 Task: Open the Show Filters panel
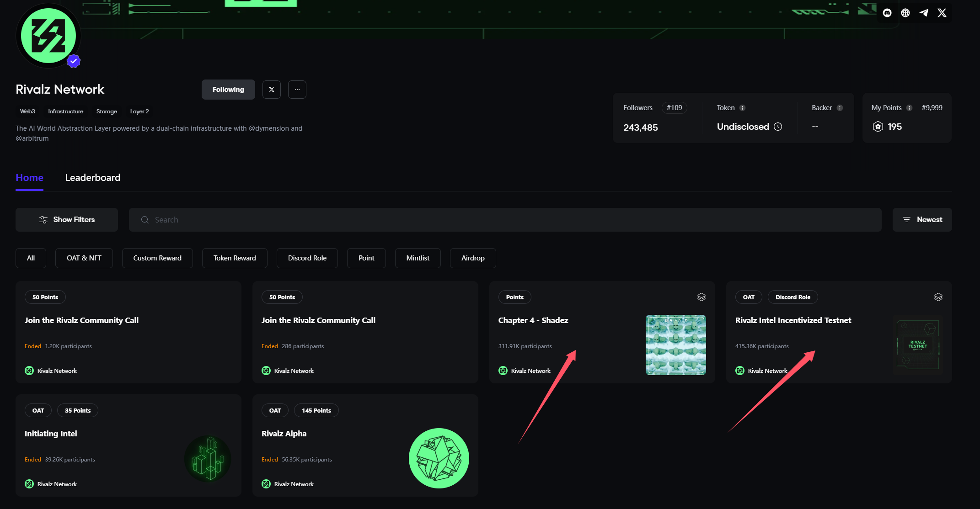(x=67, y=220)
